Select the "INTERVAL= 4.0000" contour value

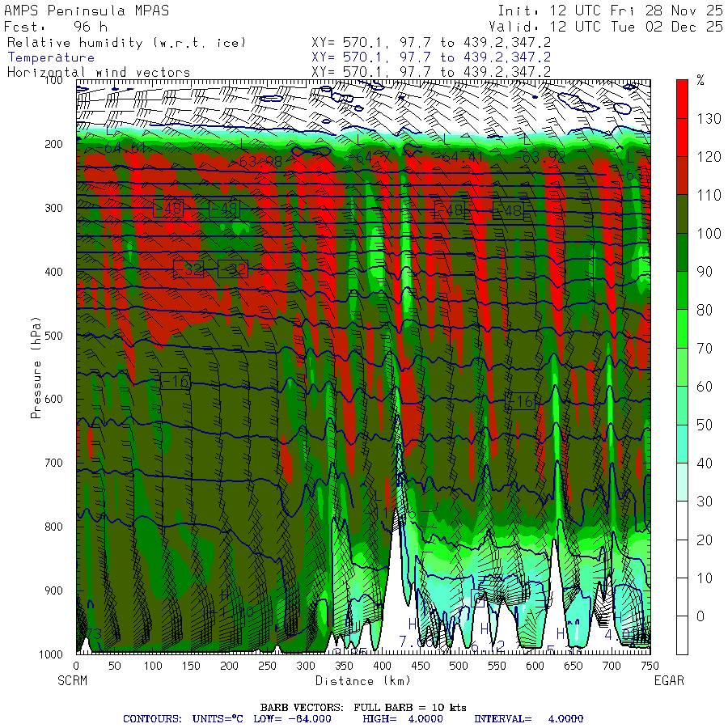528,719
